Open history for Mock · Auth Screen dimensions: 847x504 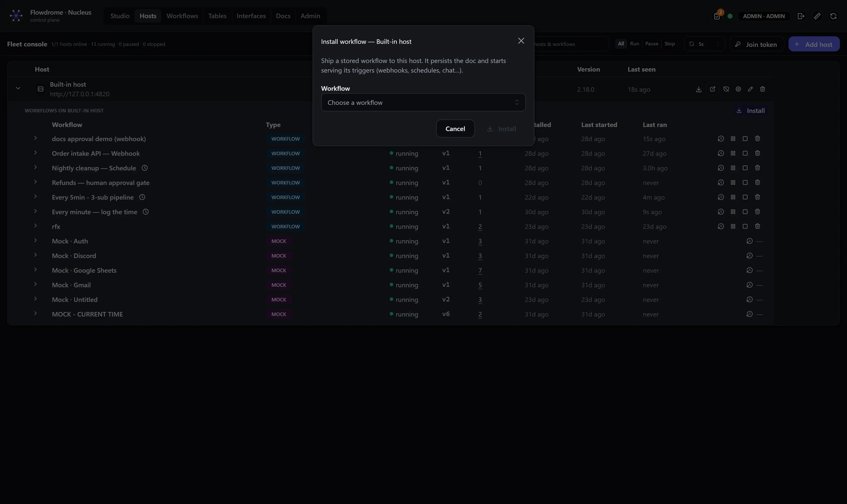[x=749, y=241]
